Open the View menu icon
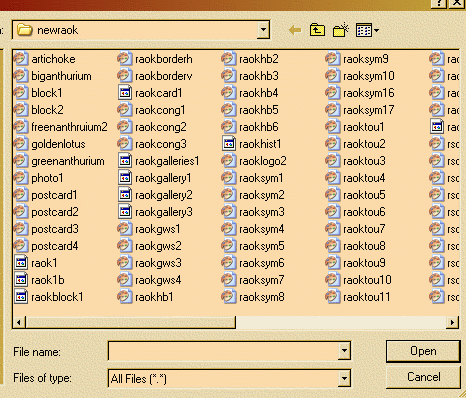 [367, 30]
